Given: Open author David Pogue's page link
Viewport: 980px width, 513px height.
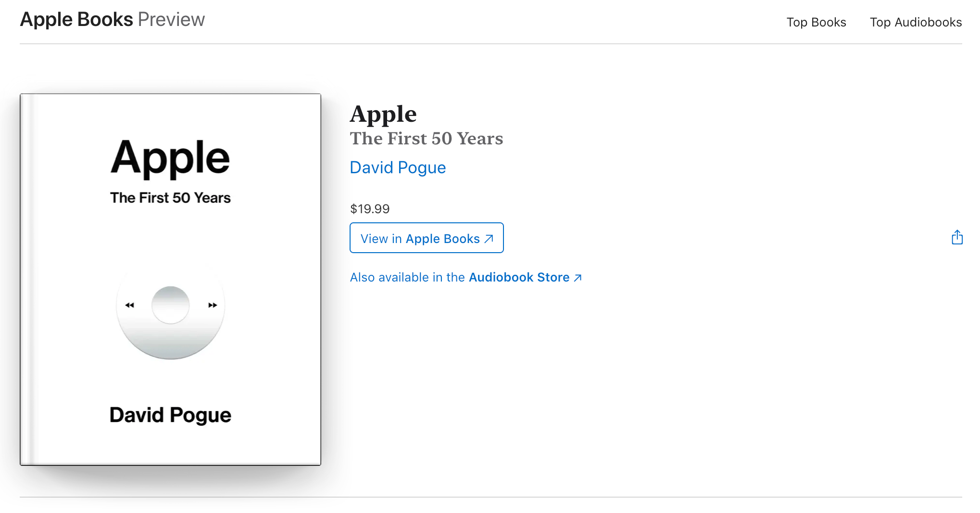Looking at the screenshot, I should tap(398, 167).
